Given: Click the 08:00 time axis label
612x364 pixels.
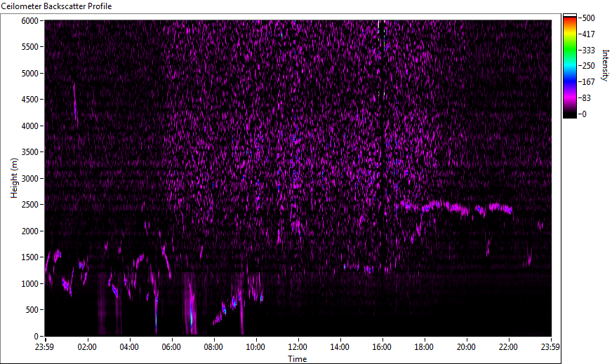Looking at the screenshot, I should (213, 347).
